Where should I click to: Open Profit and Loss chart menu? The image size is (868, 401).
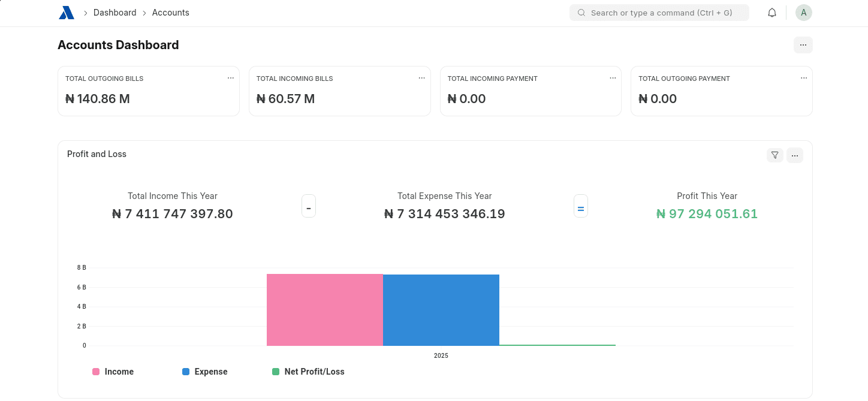(795, 155)
